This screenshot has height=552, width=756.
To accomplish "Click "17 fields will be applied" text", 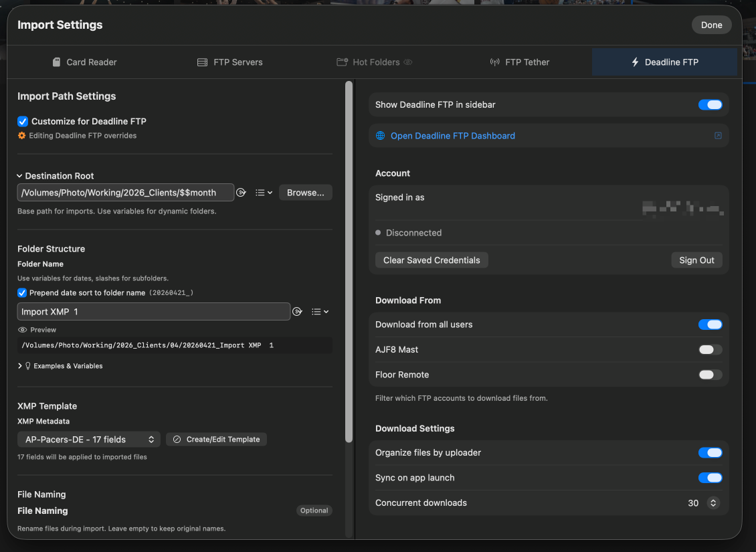I will pos(82,457).
